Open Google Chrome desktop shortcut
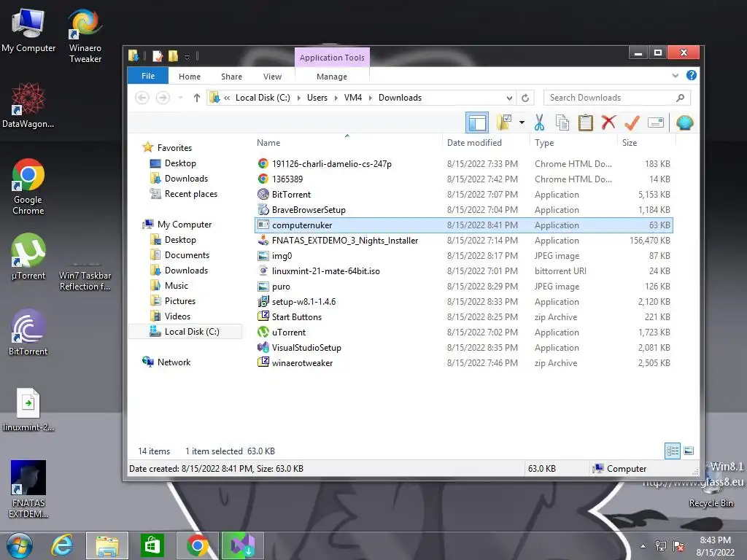 tap(28, 187)
